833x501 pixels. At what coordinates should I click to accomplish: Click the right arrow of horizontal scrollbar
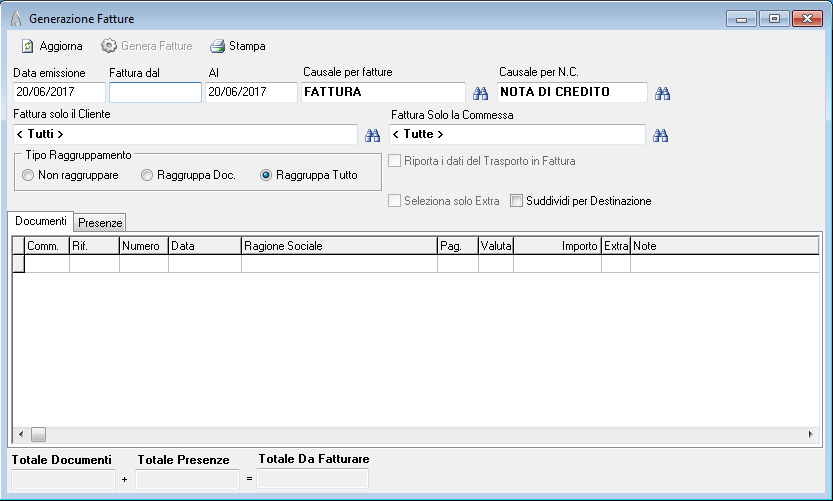point(811,435)
